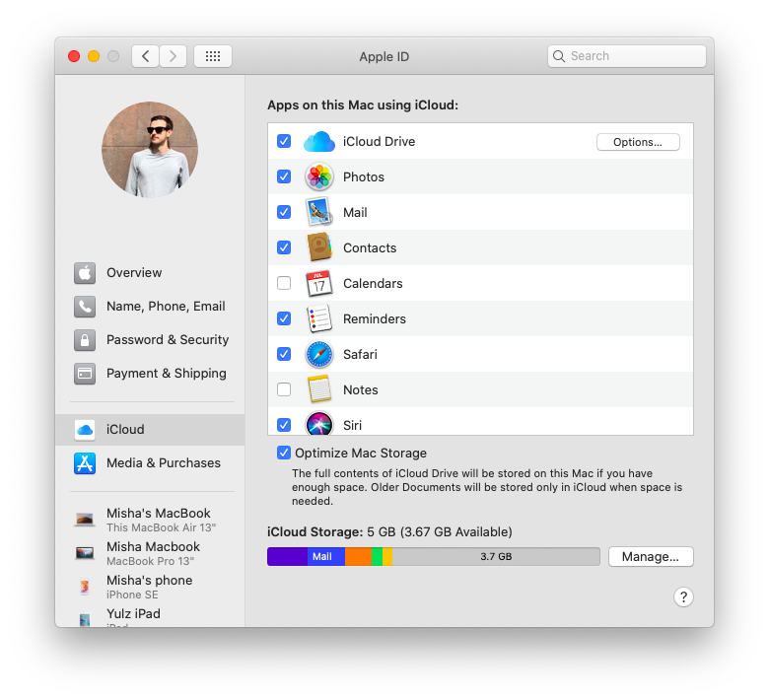Open the show-all grid icon in toolbar
The width and height of the screenshot is (769, 700).
(x=213, y=56)
